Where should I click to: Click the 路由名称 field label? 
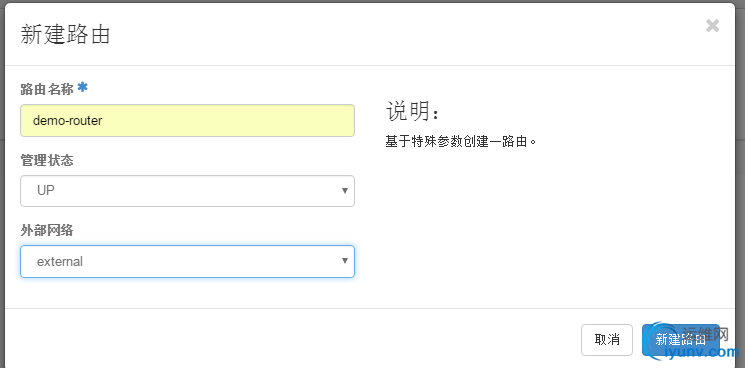tap(47, 89)
